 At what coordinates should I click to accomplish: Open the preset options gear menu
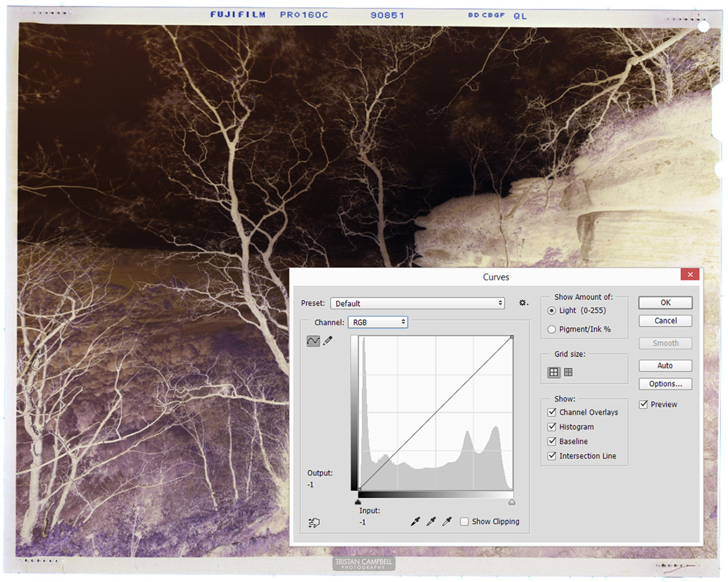coord(524,303)
